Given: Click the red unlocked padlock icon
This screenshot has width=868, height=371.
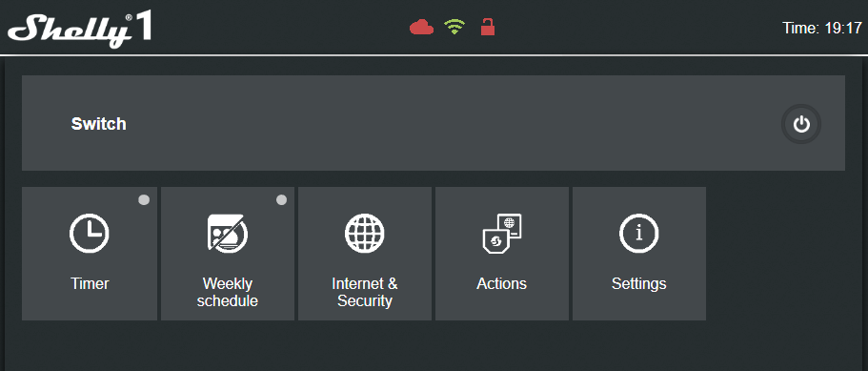Looking at the screenshot, I should pyautogui.click(x=487, y=27).
